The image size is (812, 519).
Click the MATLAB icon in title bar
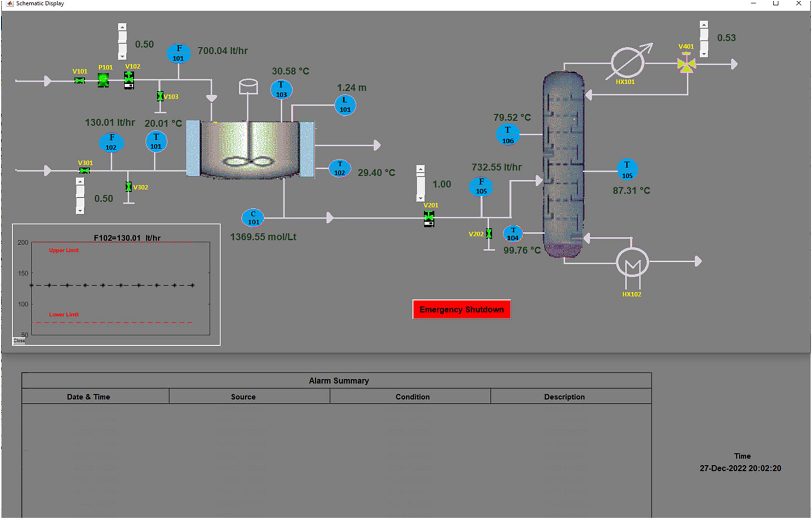10,3
